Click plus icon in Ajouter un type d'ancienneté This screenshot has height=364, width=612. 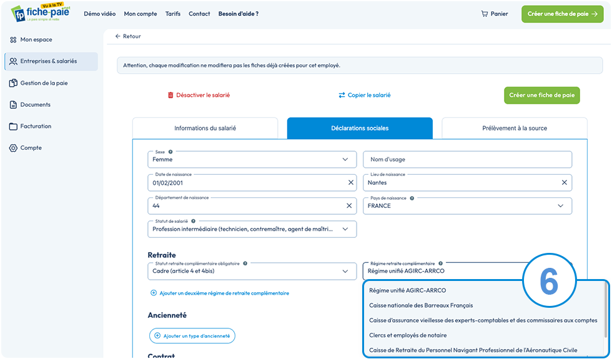tap(157, 335)
